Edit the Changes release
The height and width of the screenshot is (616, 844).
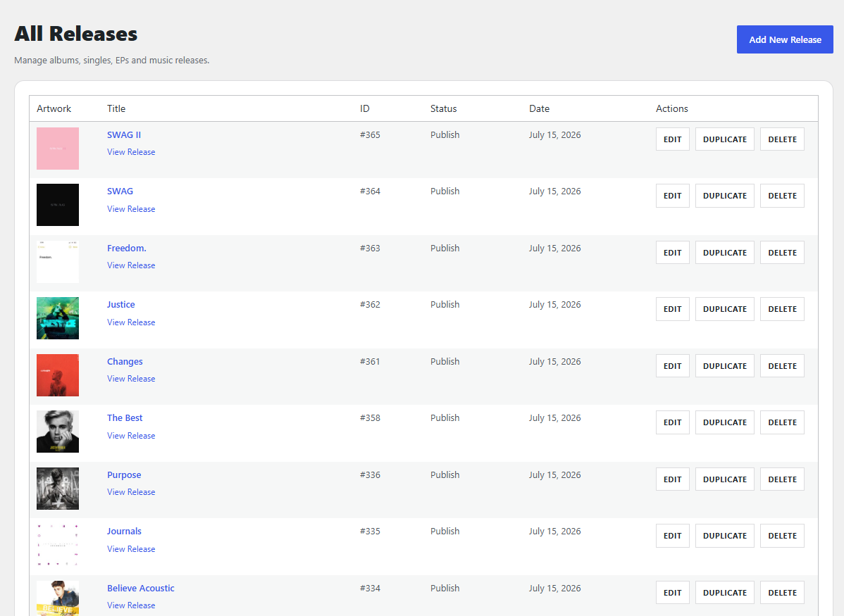coord(672,366)
